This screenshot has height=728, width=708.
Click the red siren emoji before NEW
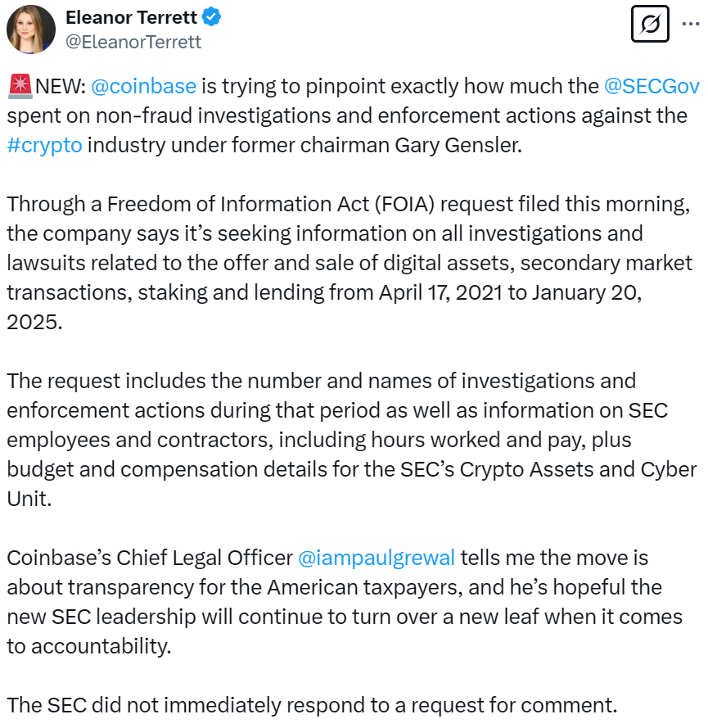[x=19, y=85]
